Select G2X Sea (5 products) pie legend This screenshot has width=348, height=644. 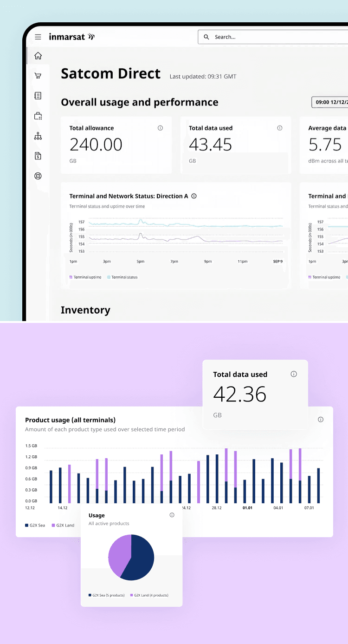[x=107, y=595]
